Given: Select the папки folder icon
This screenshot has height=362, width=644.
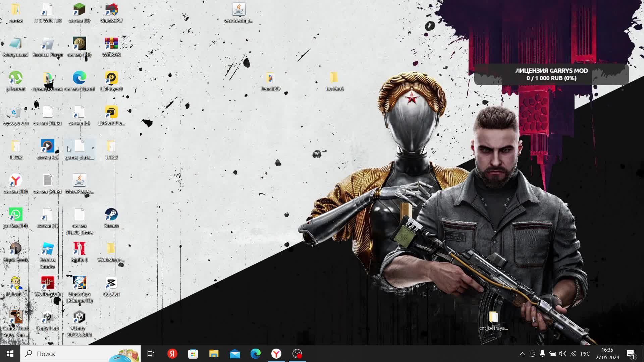Looking at the screenshot, I should (16, 13).
